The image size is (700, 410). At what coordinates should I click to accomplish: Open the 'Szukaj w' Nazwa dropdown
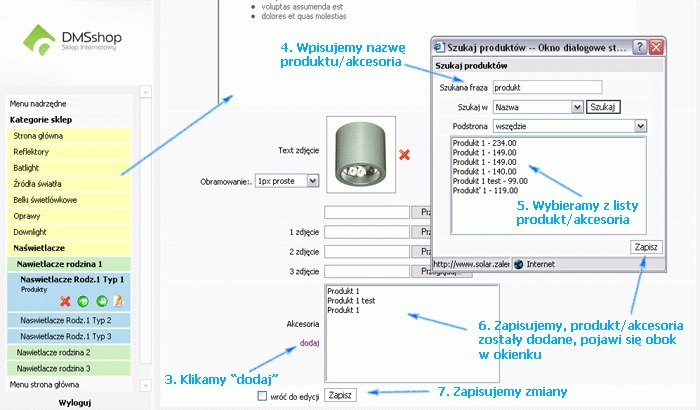pyautogui.click(x=577, y=107)
